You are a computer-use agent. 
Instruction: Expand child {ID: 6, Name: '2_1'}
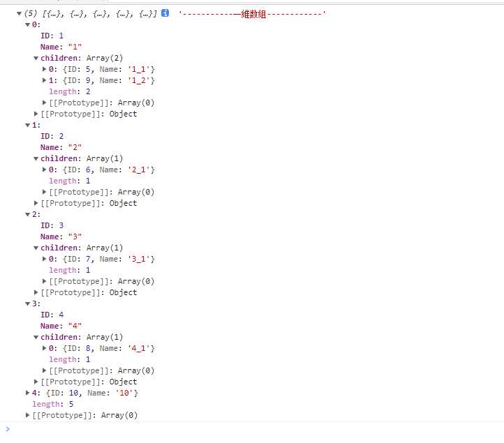point(45,170)
